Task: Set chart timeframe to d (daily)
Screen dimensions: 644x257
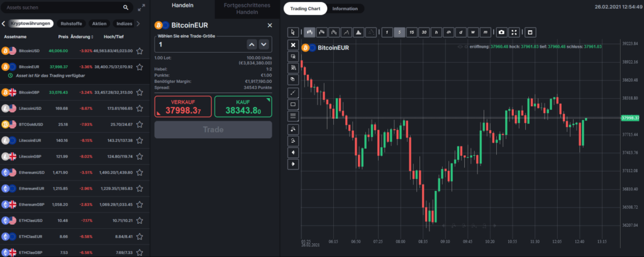Action: tap(461, 32)
